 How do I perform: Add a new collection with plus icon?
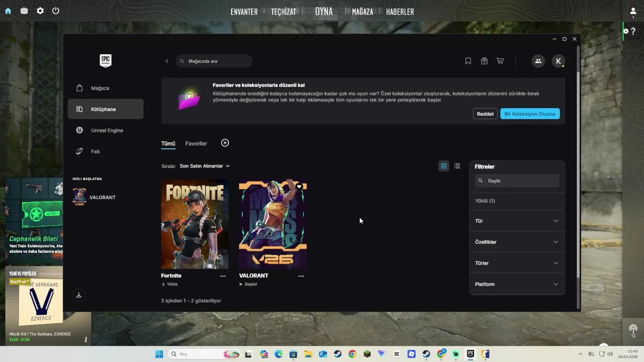(x=225, y=143)
